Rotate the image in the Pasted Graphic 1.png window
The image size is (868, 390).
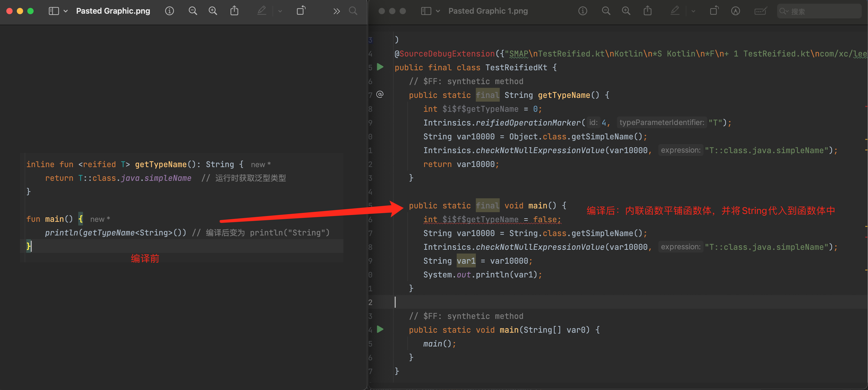714,11
